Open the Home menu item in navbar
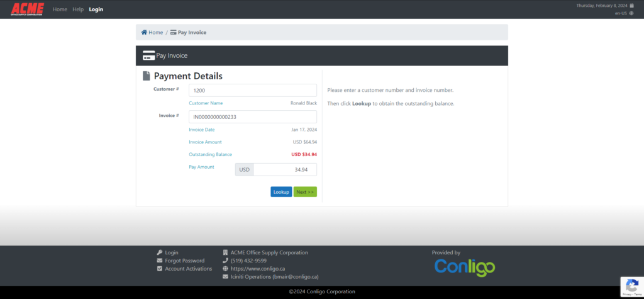Viewport: 644px width, 299px height. [60, 9]
